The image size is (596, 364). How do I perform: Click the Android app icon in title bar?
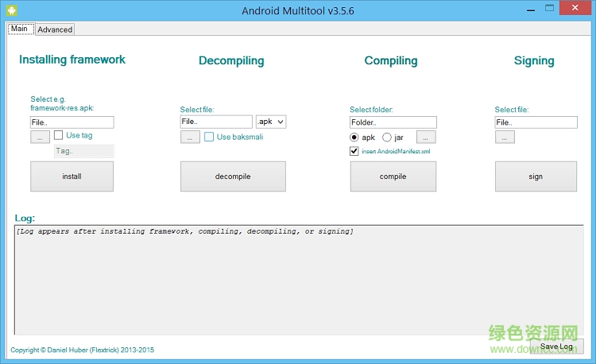point(12,10)
